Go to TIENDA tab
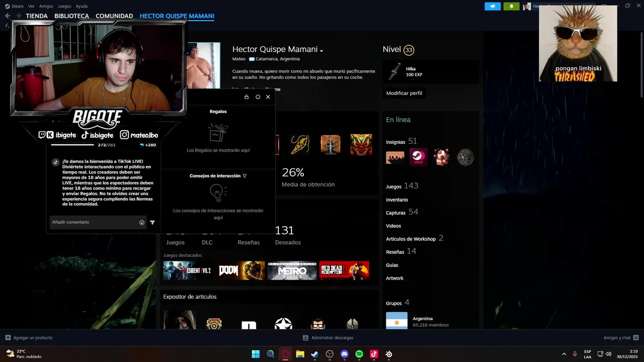This screenshot has width=644, height=362. point(37,16)
